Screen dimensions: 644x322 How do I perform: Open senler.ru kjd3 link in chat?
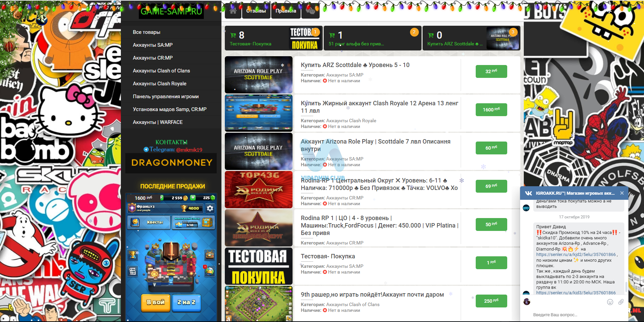point(576,293)
